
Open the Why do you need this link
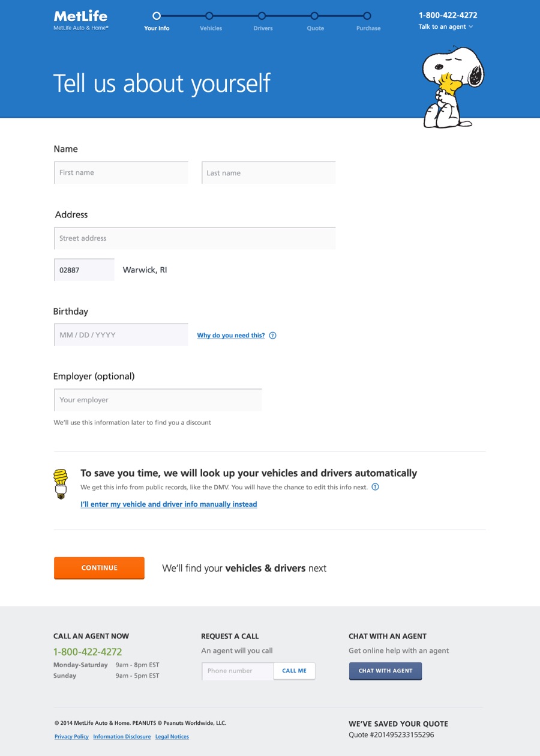[x=231, y=336]
